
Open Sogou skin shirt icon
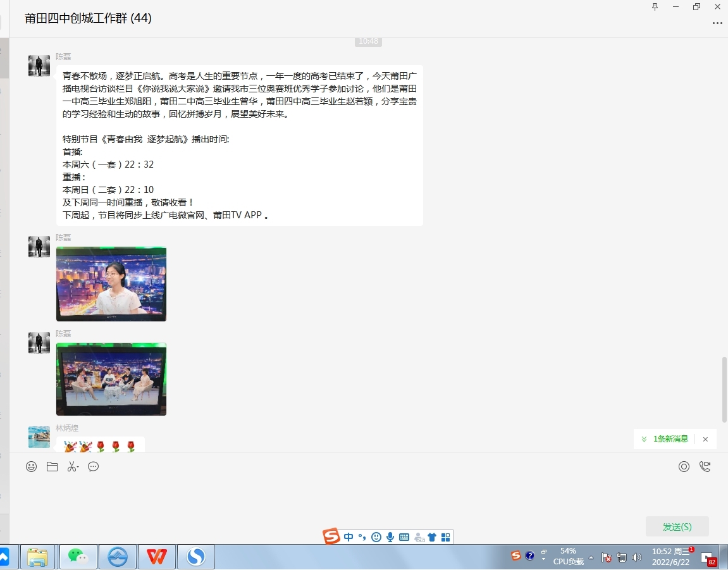432,538
